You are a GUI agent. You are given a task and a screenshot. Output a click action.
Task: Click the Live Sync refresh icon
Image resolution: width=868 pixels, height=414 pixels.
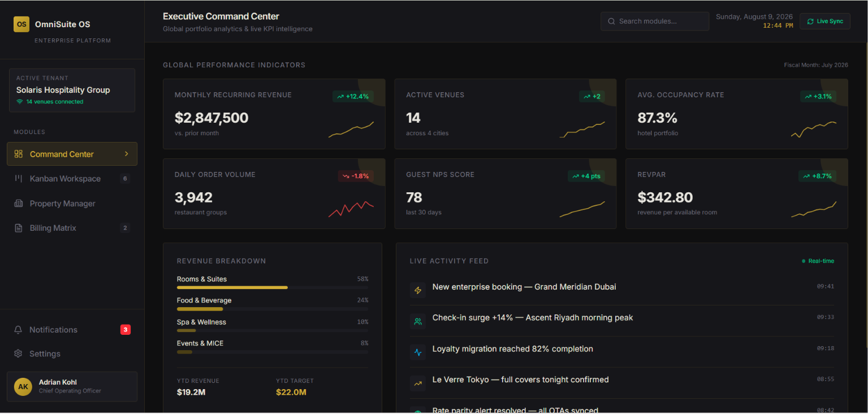coord(810,21)
